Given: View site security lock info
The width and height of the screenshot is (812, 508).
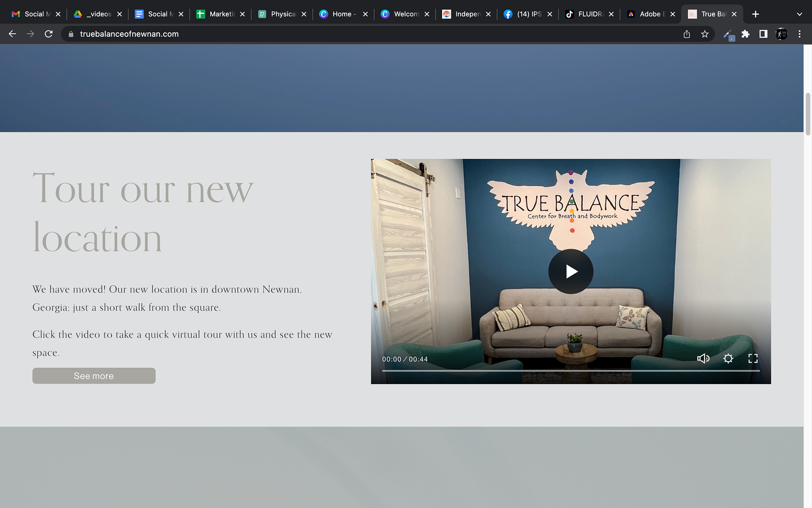Looking at the screenshot, I should coord(71,34).
